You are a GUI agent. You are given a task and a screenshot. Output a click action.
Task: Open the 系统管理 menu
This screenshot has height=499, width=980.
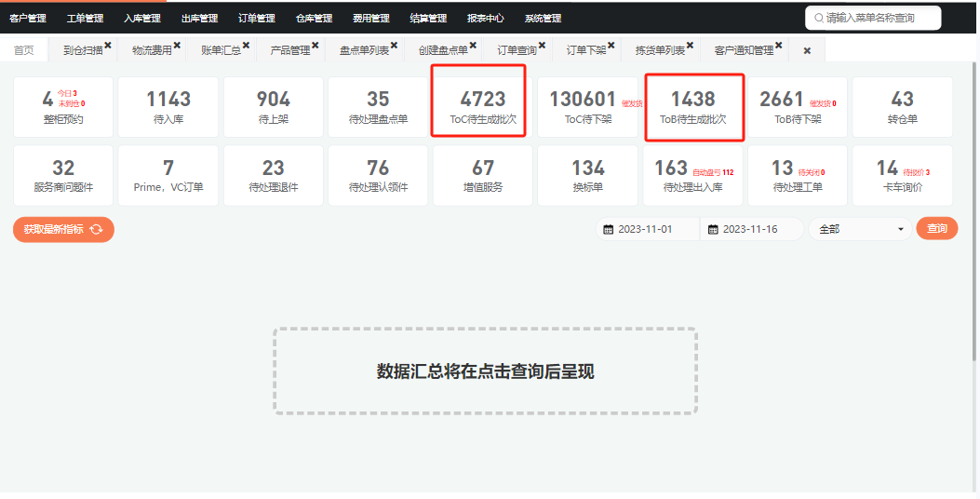point(543,18)
